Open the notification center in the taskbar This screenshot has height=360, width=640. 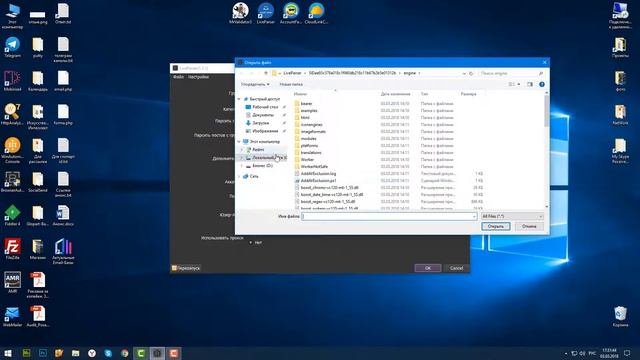pos(627,353)
